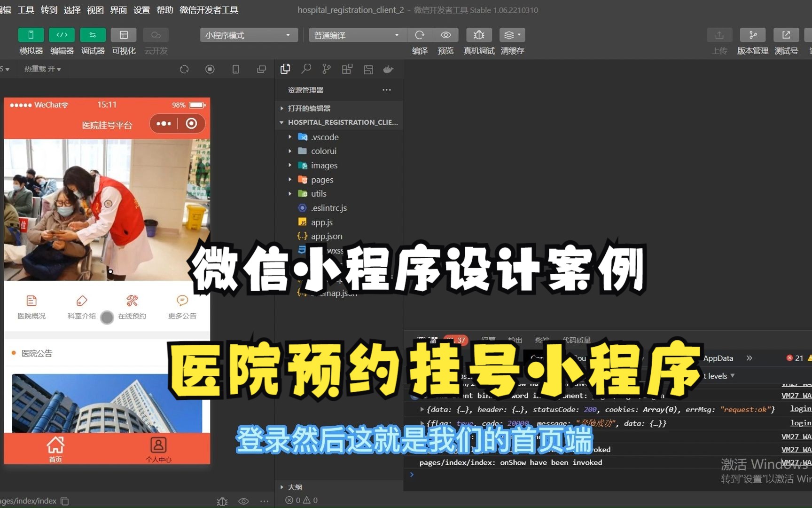
Task: Toggle the visualization (可视化) button
Action: 124,35
